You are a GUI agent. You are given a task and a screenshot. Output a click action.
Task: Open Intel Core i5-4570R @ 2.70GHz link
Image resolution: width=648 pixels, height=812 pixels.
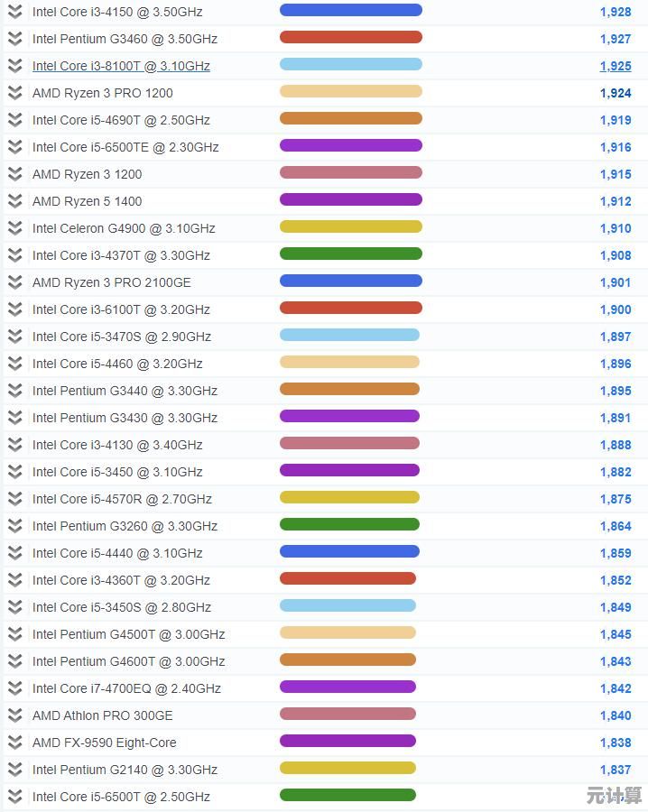[122, 499]
